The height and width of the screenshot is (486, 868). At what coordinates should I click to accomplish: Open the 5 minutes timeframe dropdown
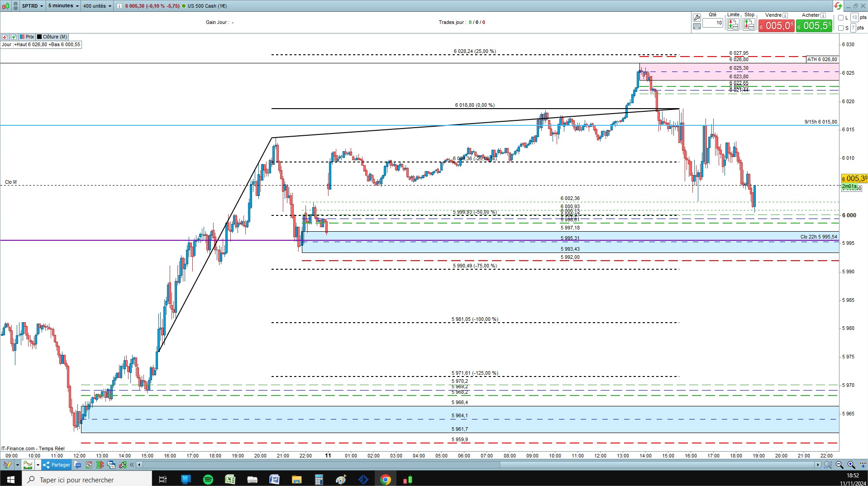63,6
